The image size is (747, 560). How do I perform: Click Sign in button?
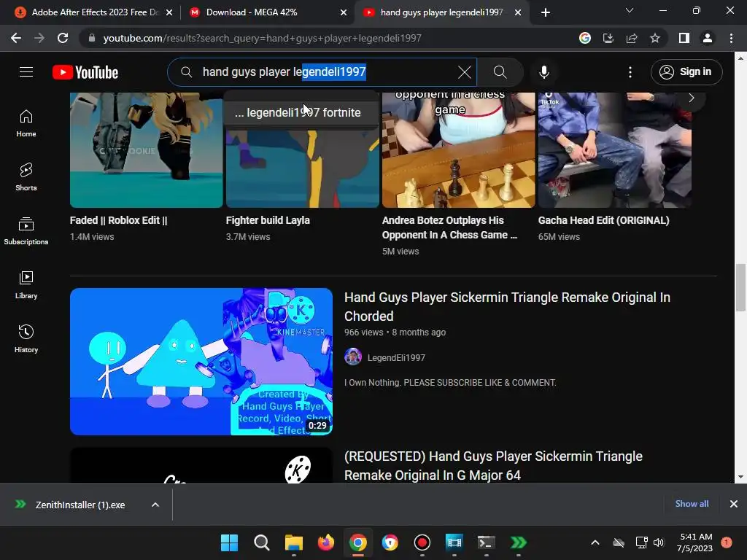click(x=686, y=72)
